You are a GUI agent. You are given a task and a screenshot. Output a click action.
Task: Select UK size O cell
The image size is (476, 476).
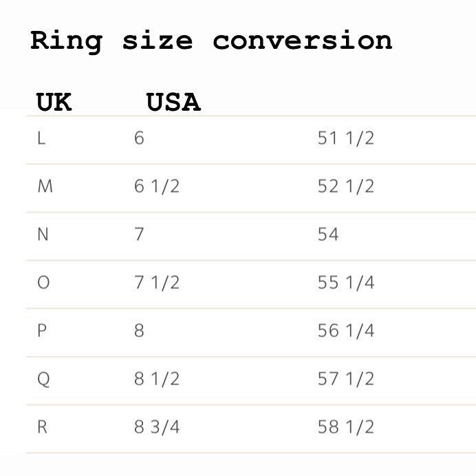pos(43,283)
